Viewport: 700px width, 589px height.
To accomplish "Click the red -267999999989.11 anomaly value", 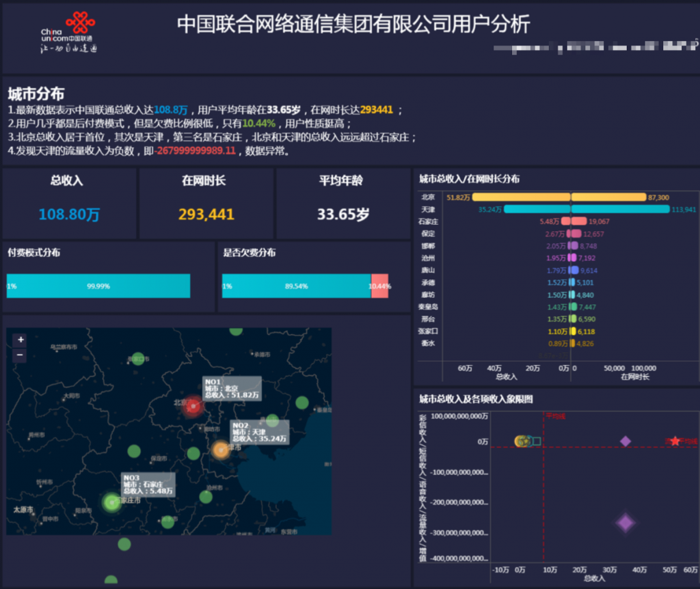I will (195, 151).
